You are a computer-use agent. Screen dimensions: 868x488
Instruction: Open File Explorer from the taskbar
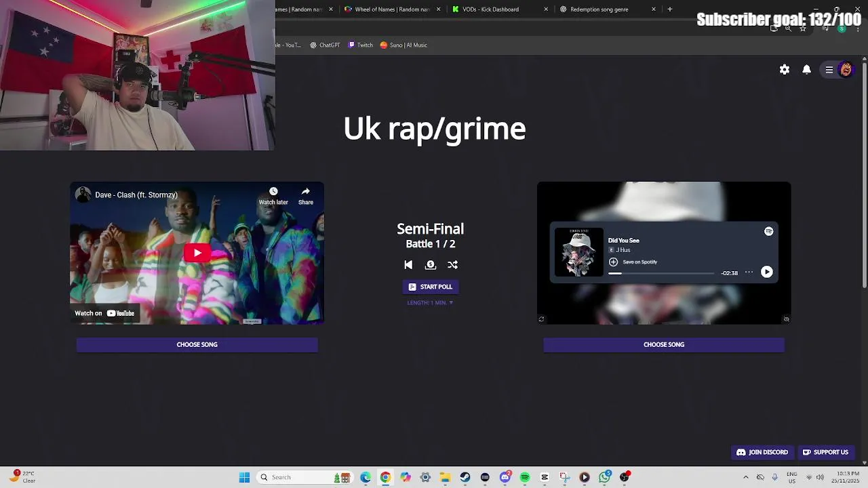[445, 477]
